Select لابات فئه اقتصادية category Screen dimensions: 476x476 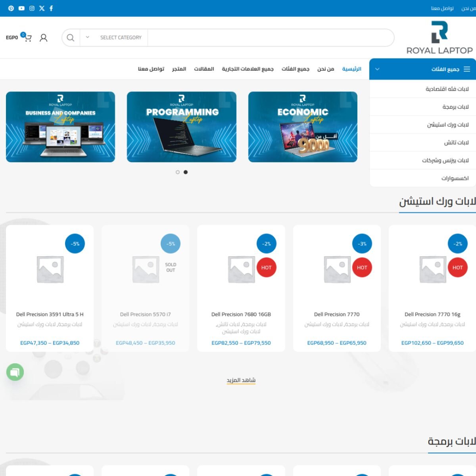click(422, 89)
